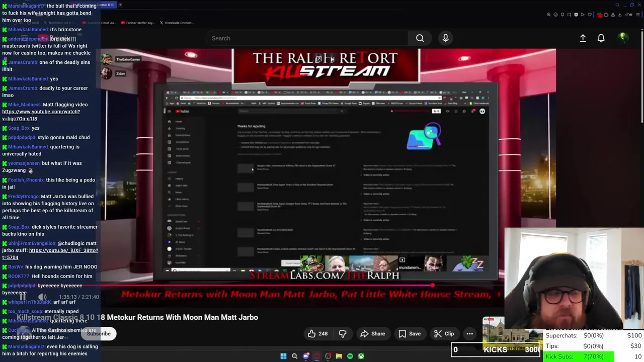The height and width of the screenshot is (362, 644).
Task: Open browser AI assistant icon
Action: (628, 15)
